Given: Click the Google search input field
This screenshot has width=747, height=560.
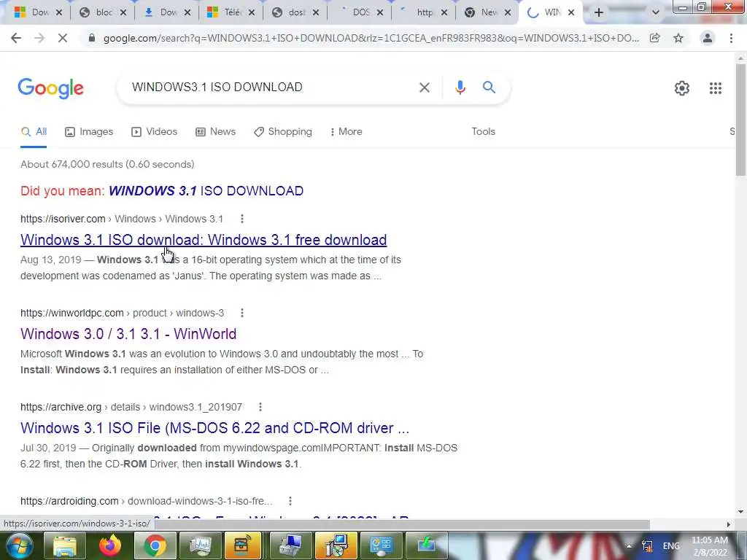Looking at the screenshot, I should coord(269,87).
